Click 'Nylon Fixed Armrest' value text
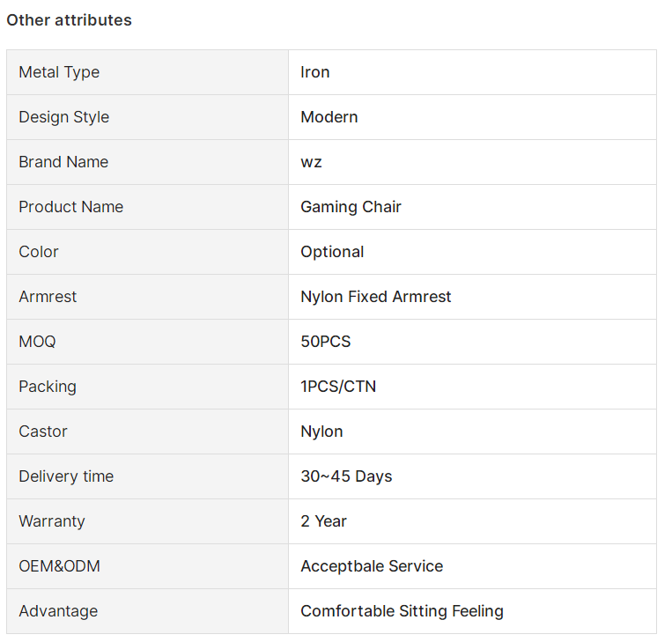 pos(376,297)
